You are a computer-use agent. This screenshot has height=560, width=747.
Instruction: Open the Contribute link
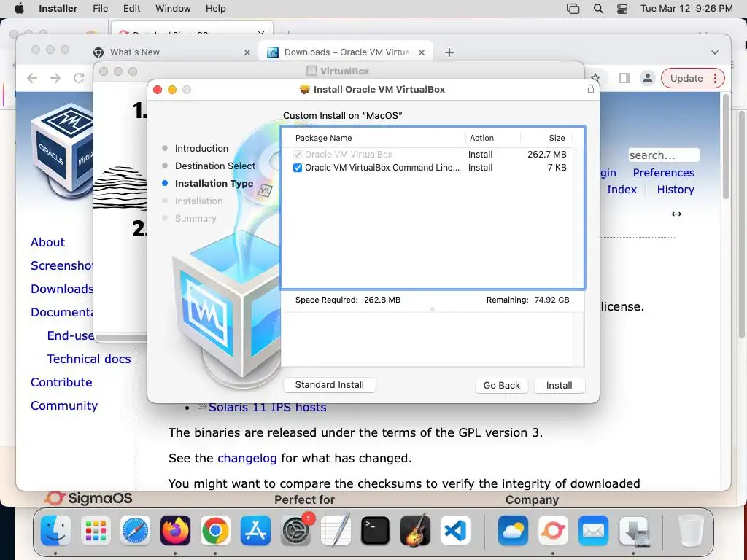point(61,382)
